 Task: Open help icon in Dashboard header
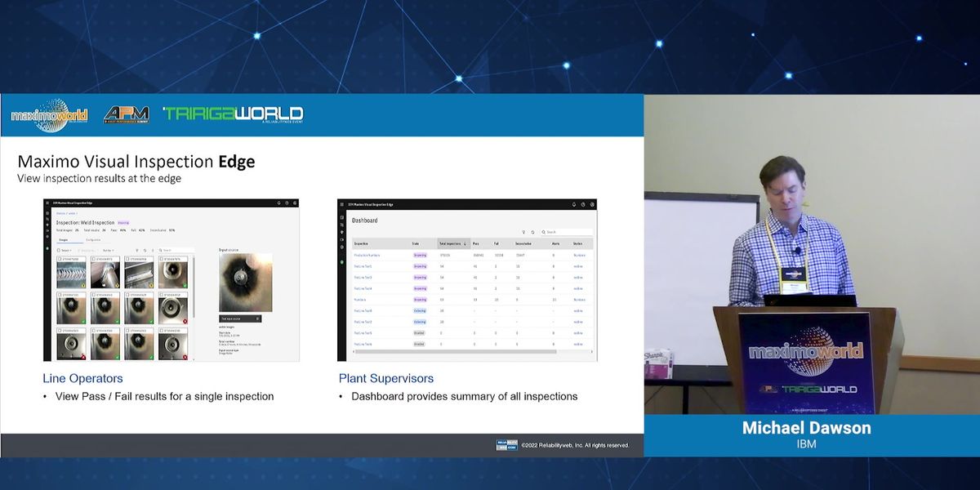point(583,204)
